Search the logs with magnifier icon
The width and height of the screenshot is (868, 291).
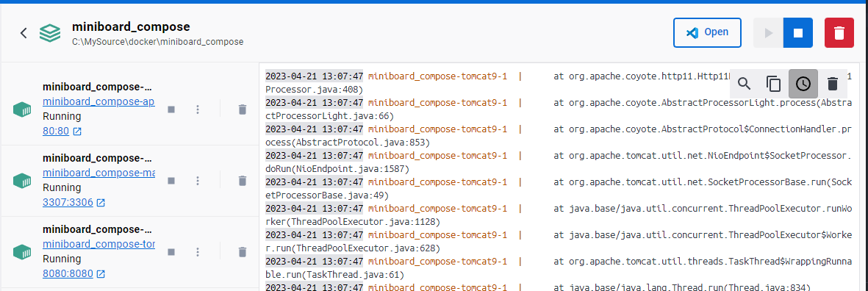745,84
